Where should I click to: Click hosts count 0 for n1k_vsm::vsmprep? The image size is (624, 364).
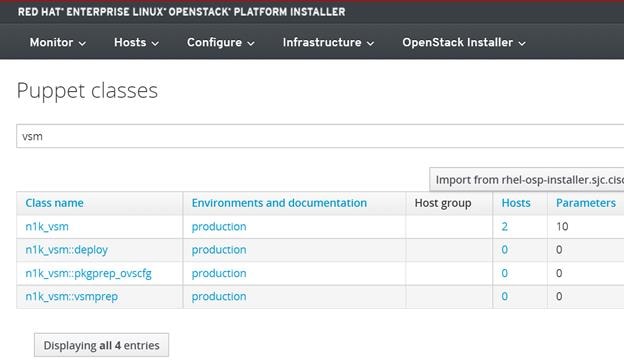[x=505, y=296]
